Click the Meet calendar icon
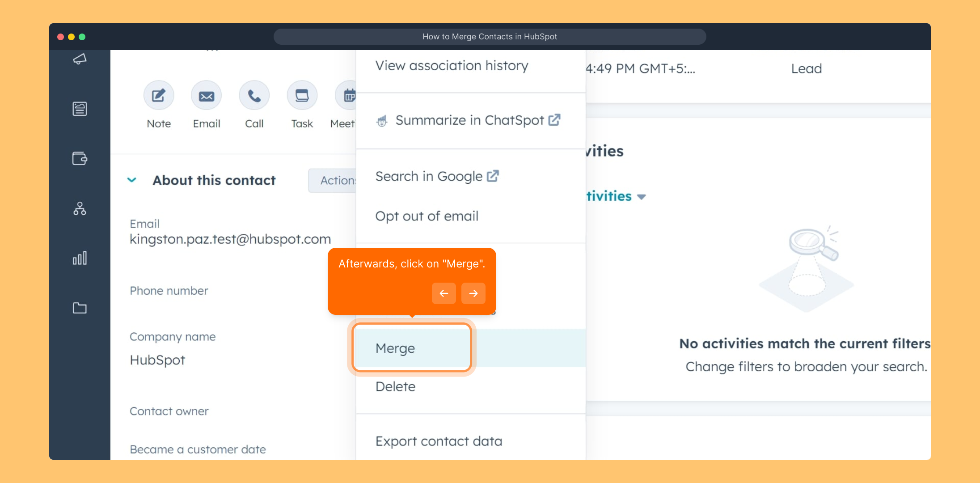980x483 pixels. (348, 96)
